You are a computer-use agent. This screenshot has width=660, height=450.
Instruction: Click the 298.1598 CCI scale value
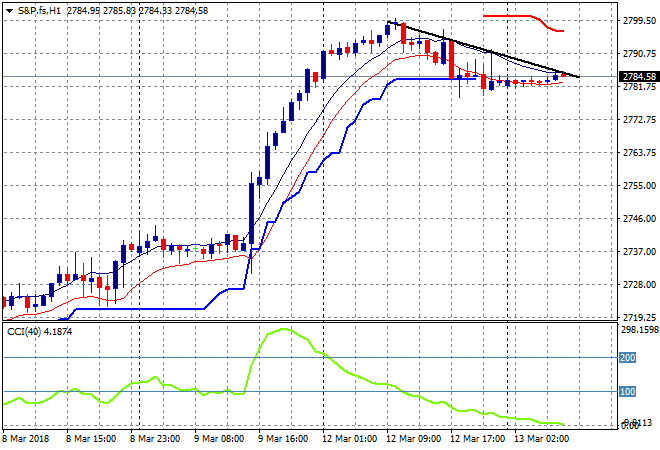(x=637, y=329)
